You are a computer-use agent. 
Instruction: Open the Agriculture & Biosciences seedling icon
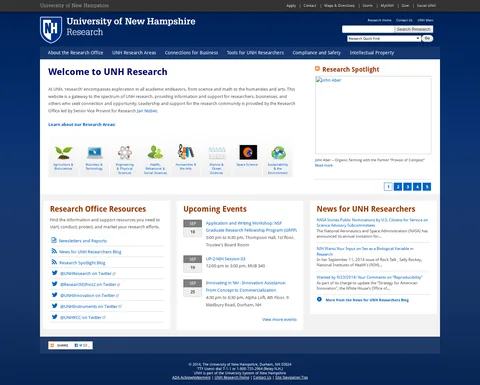point(63,153)
